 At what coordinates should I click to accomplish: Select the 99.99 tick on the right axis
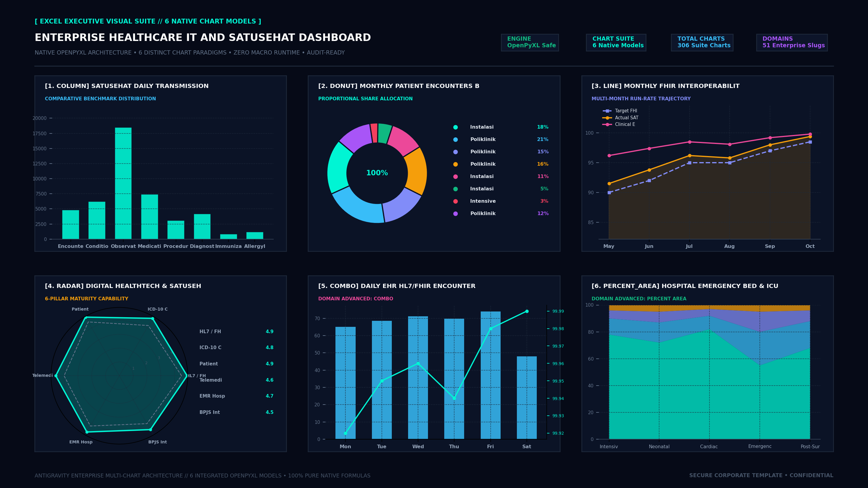point(558,311)
